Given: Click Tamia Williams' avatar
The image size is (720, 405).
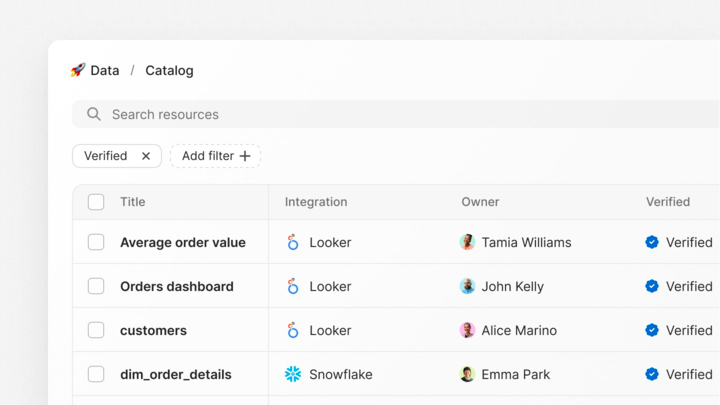Looking at the screenshot, I should (467, 242).
